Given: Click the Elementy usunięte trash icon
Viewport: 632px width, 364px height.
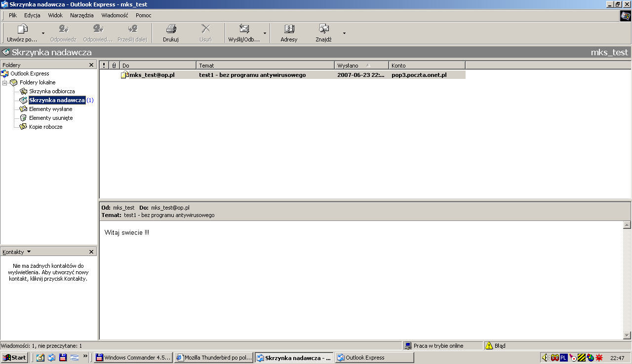Looking at the screenshot, I should click(x=23, y=118).
